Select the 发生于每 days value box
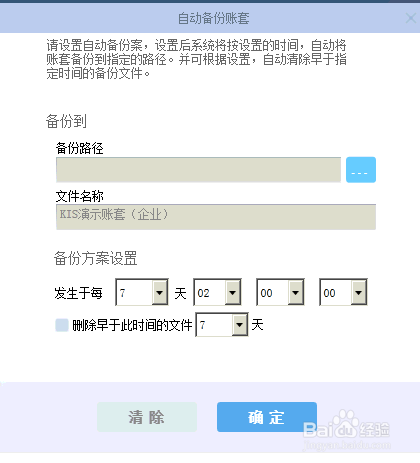 (134, 292)
